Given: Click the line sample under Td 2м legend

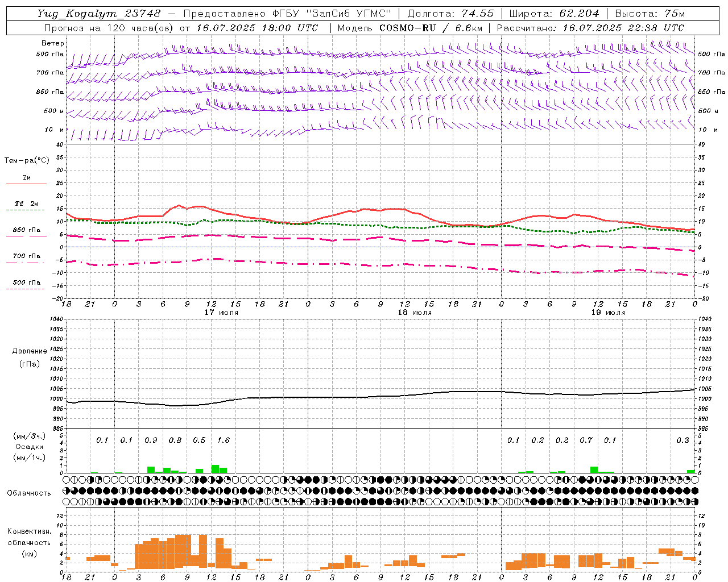Looking at the screenshot, I should tap(25, 210).
